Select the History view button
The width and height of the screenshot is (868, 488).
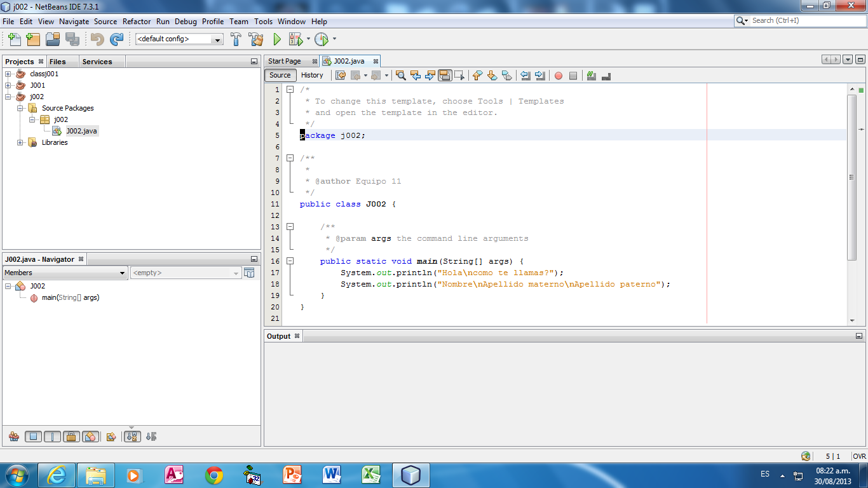click(312, 75)
